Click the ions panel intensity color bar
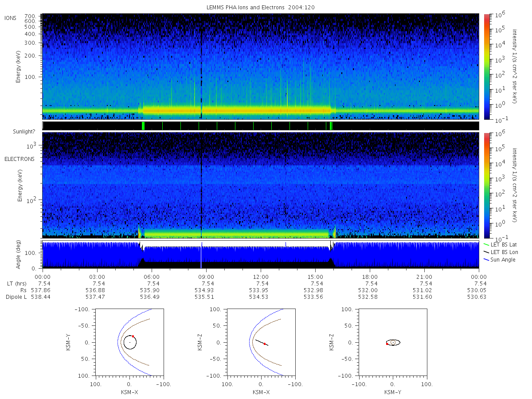The image size is (532, 399). (x=486, y=66)
